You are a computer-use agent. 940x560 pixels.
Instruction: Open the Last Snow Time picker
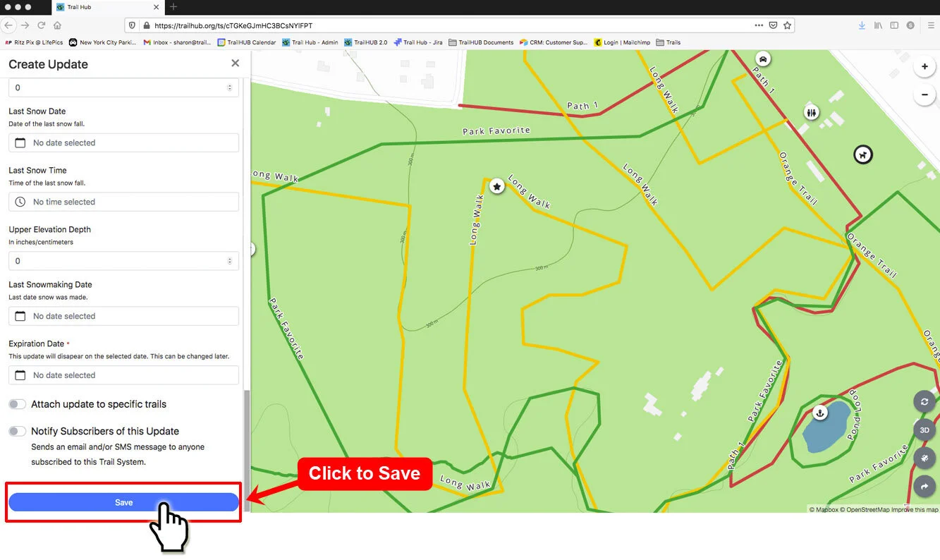pyautogui.click(x=123, y=202)
